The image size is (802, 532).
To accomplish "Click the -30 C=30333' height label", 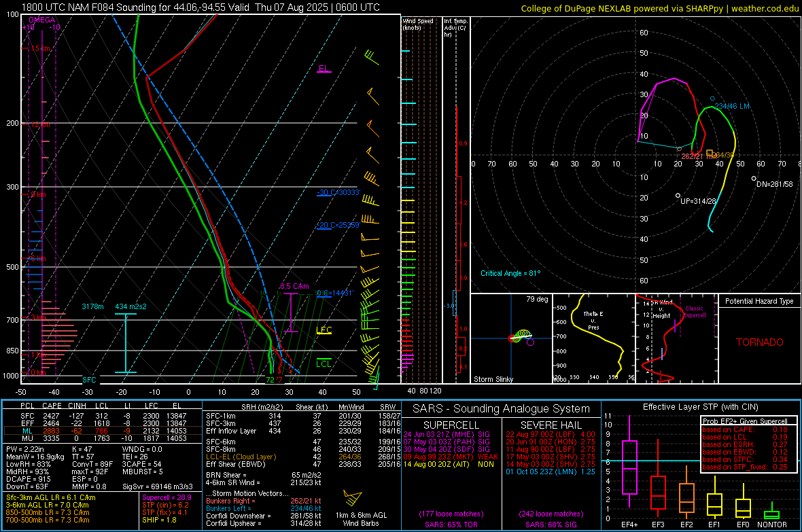I will (x=338, y=192).
